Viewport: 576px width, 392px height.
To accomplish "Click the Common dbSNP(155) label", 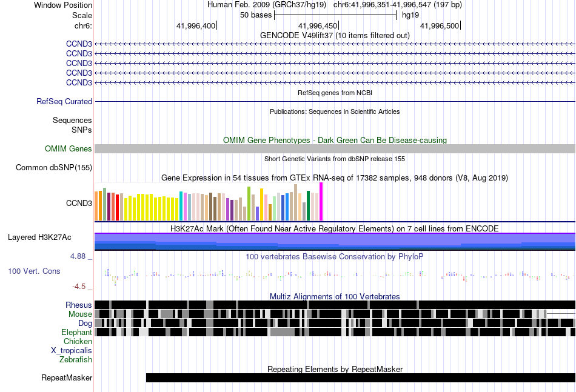I will point(54,167).
